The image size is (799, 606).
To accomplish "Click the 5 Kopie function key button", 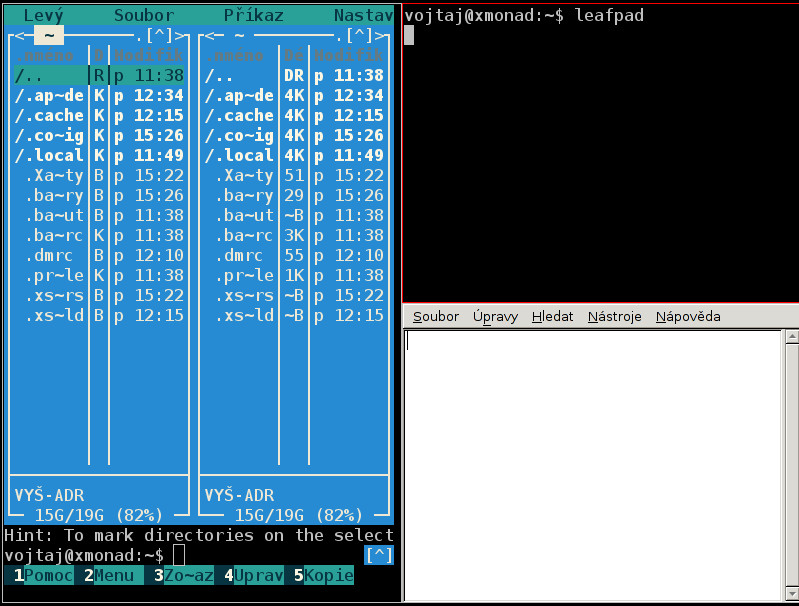I will pos(324,575).
